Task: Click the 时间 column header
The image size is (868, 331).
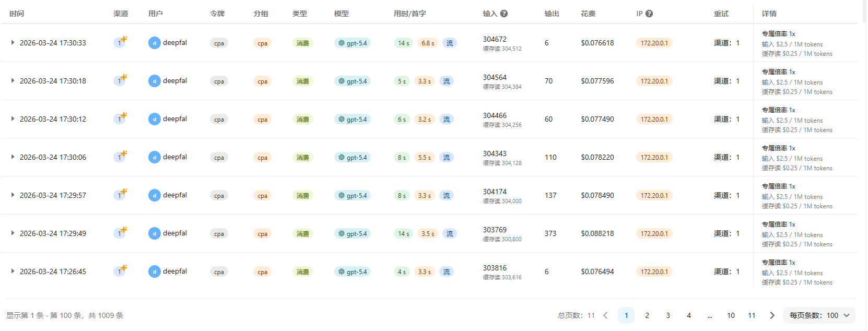Action: 17,14
